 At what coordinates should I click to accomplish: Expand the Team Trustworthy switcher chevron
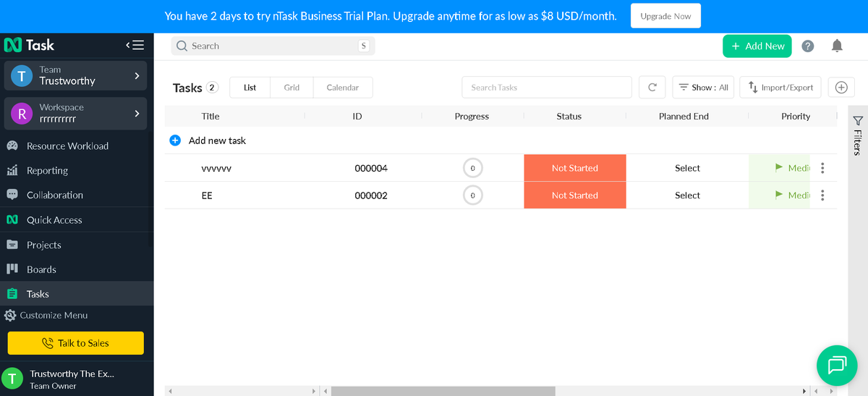(x=137, y=75)
